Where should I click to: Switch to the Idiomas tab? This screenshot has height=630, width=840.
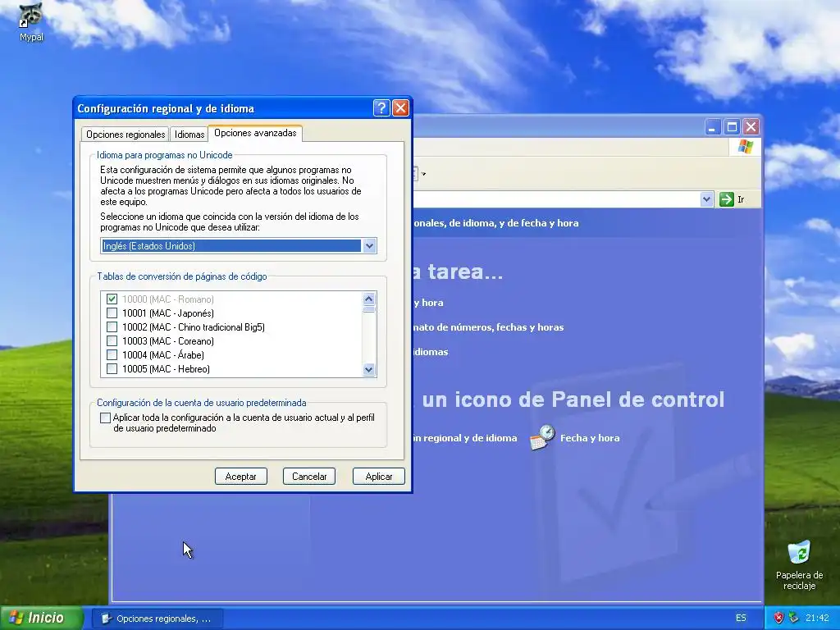click(x=189, y=135)
